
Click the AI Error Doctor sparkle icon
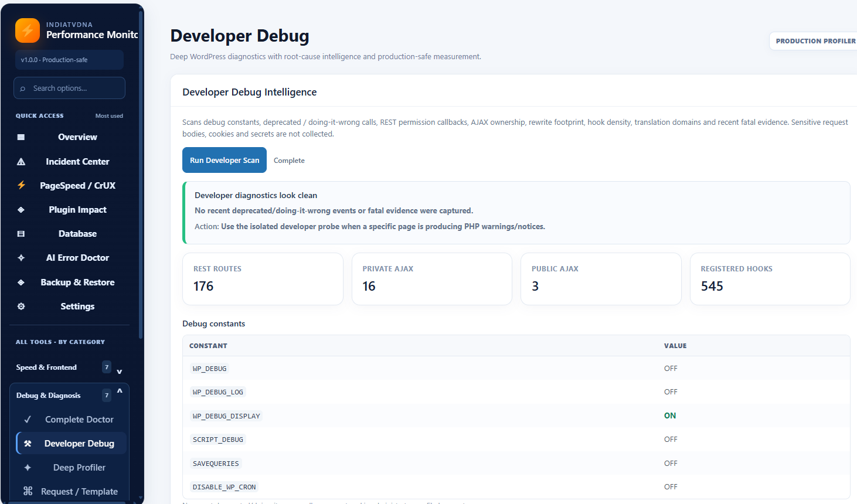click(x=21, y=258)
